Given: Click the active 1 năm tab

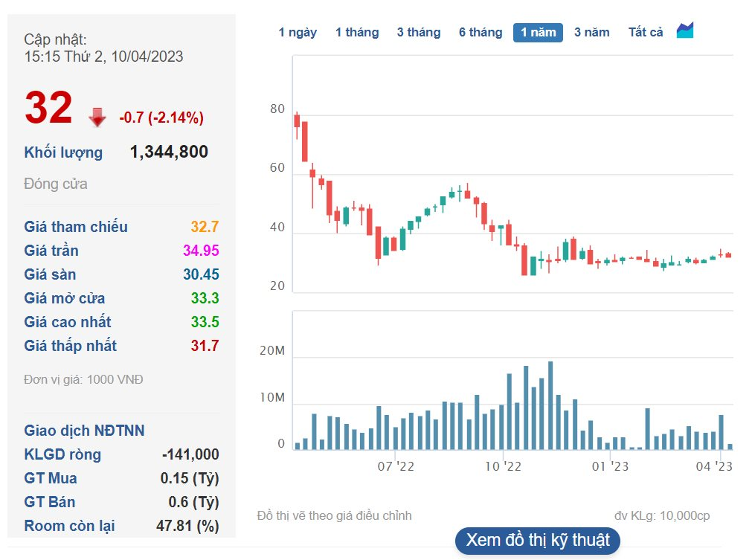Looking at the screenshot, I should pos(538,33).
